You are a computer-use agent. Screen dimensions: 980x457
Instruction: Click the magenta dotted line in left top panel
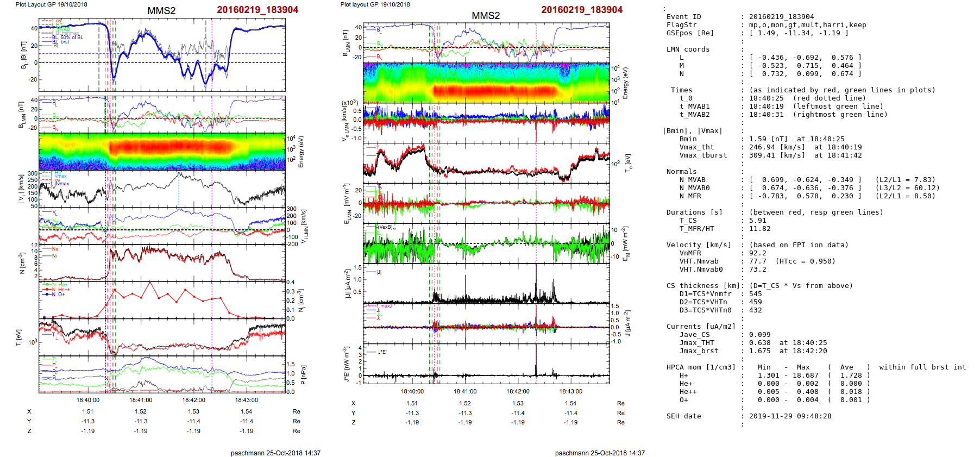(212, 54)
